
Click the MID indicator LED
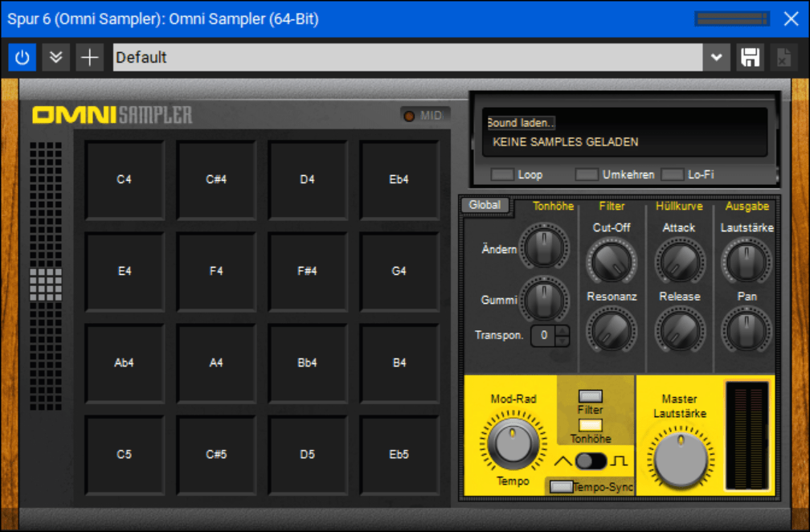pos(410,115)
